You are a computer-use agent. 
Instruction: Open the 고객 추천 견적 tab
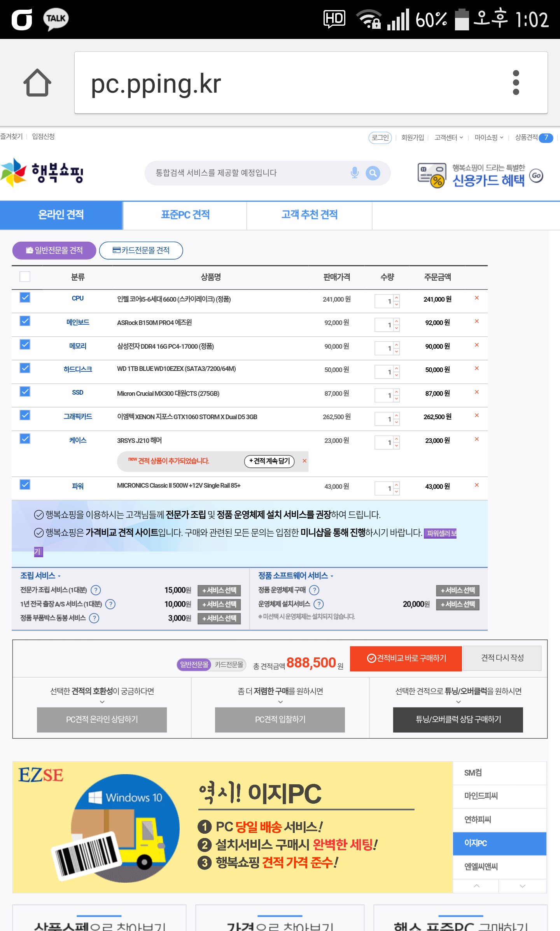coord(309,215)
